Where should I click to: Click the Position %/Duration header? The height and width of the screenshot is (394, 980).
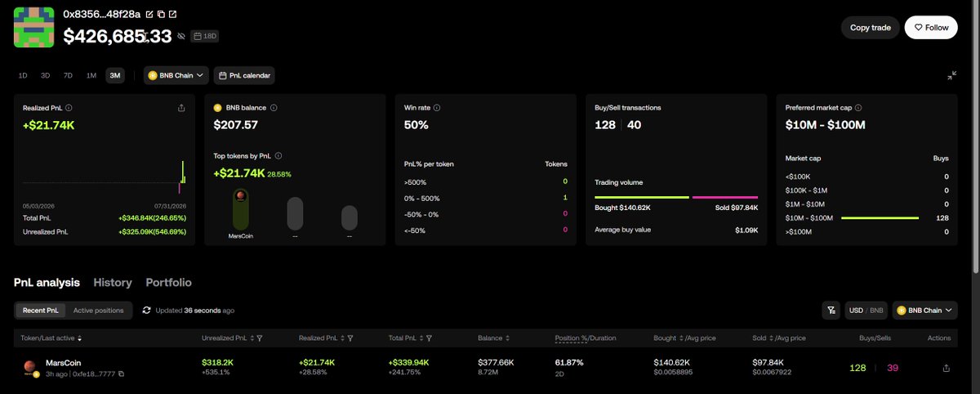[x=586, y=338]
